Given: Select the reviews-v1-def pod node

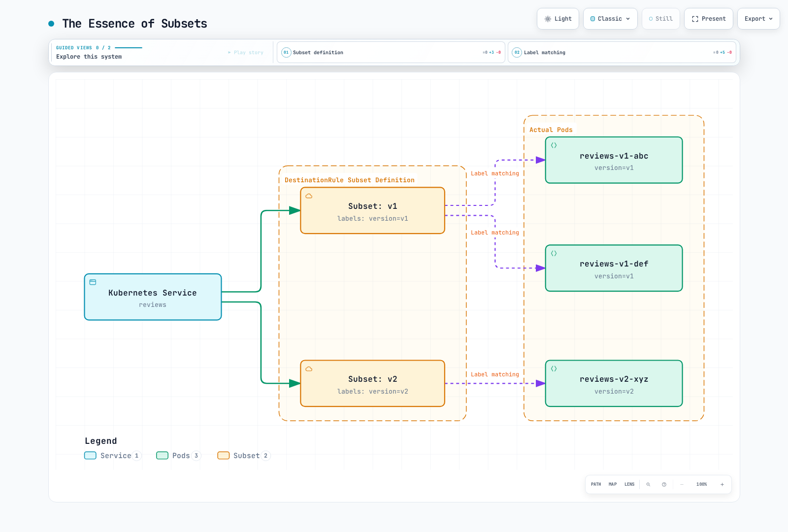Looking at the screenshot, I should [x=614, y=268].
